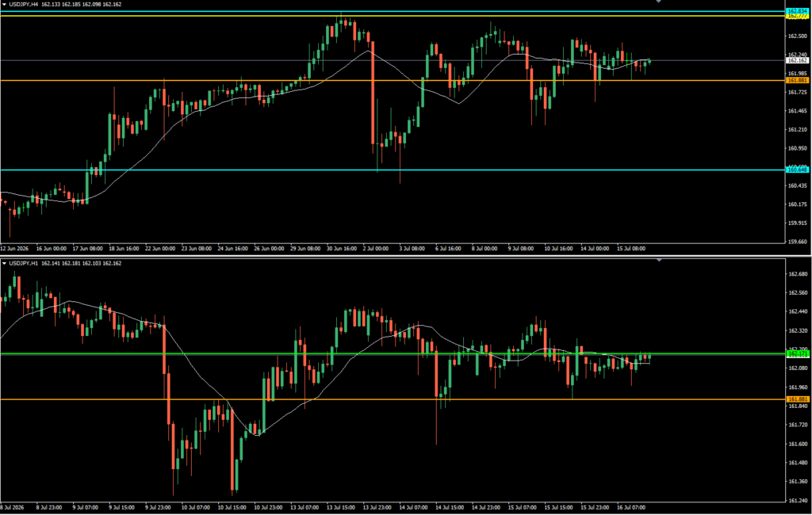Select the orange 161.881 label on the H1 chart

coord(798,399)
